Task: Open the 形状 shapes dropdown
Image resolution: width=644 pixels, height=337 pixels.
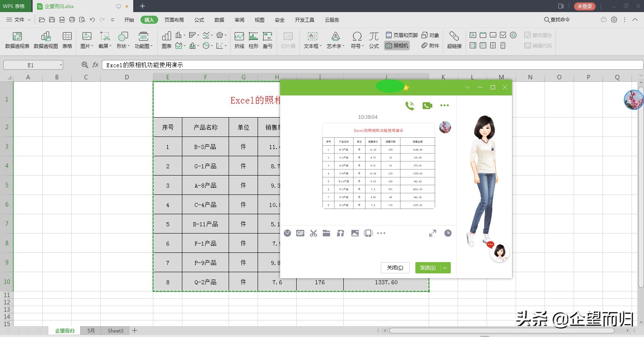Action: 123,40
